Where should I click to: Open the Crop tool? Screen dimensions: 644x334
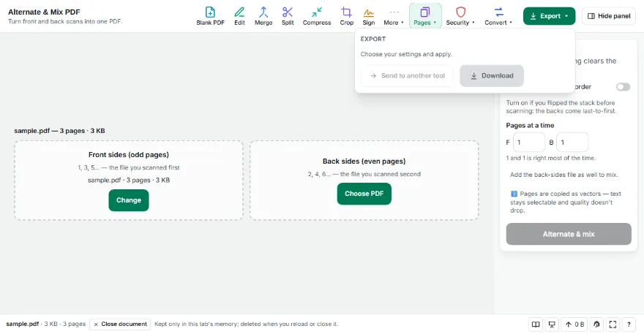click(x=347, y=16)
